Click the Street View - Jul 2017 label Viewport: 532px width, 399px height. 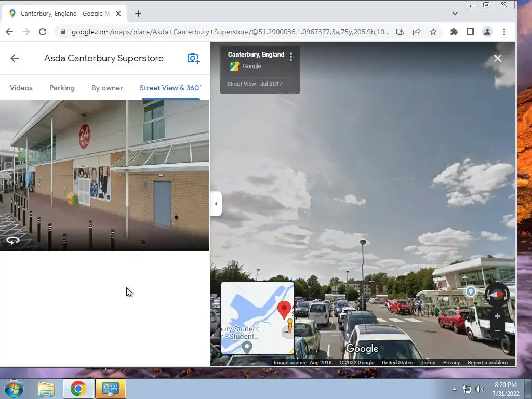click(x=255, y=84)
